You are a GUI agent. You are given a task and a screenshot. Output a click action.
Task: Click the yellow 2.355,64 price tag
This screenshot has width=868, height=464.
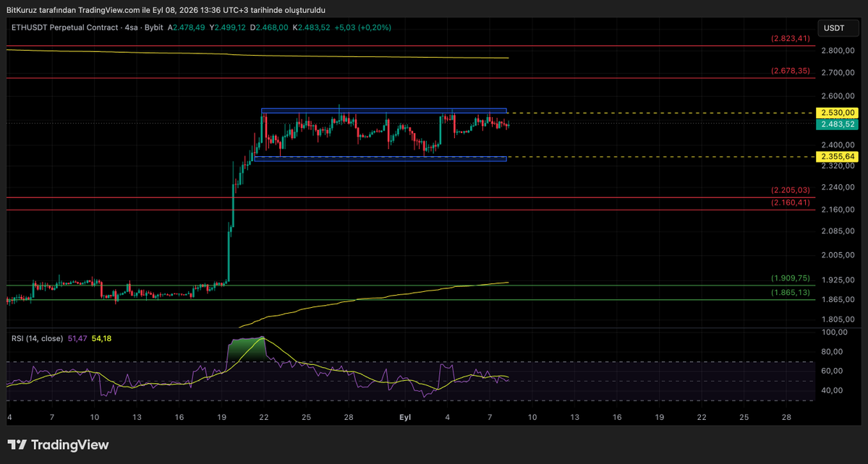tap(837, 157)
